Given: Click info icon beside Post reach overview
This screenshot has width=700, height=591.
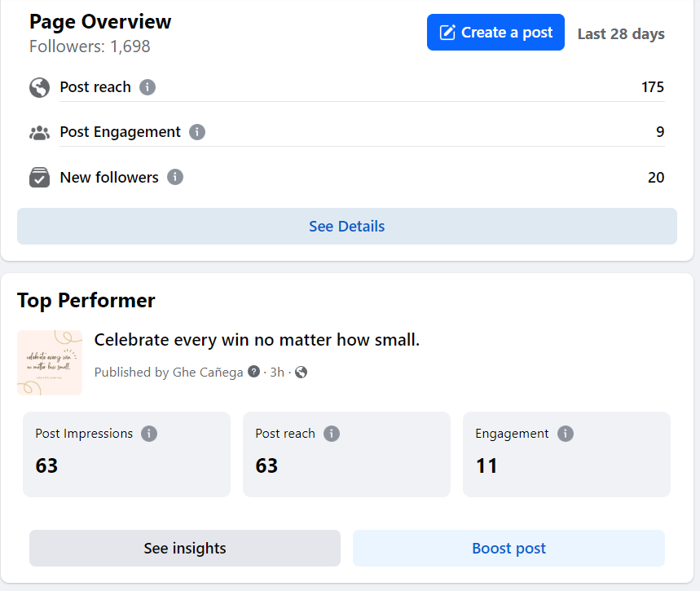Looking at the screenshot, I should pos(147,87).
